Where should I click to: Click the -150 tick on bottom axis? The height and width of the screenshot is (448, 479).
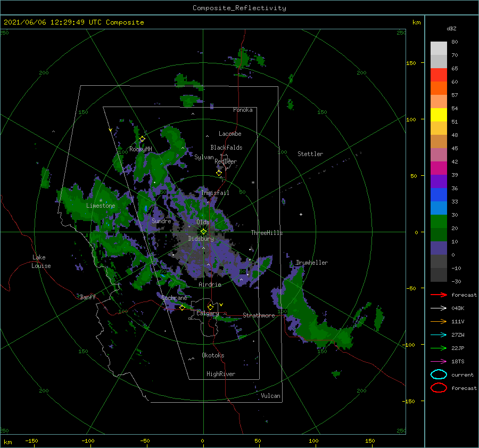pos(31,441)
